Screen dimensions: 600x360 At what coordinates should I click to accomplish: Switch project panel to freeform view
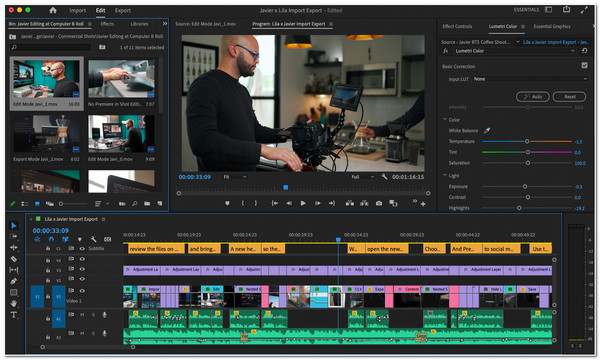50,204
